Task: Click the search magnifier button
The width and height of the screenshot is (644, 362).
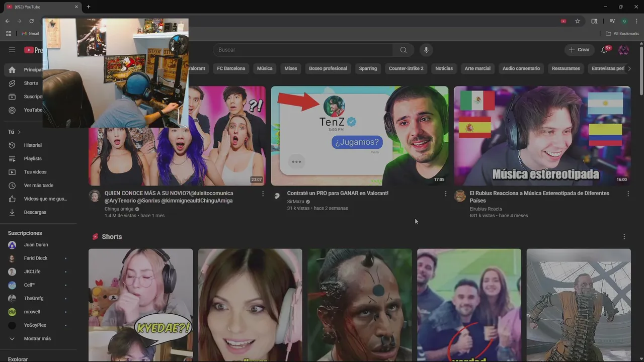Action: pyautogui.click(x=404, y=50)
